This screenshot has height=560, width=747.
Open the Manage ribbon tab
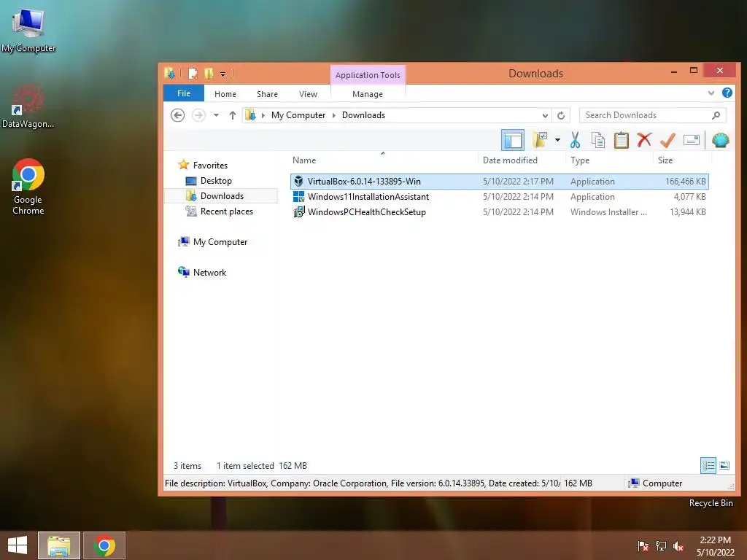pos(368,94)
